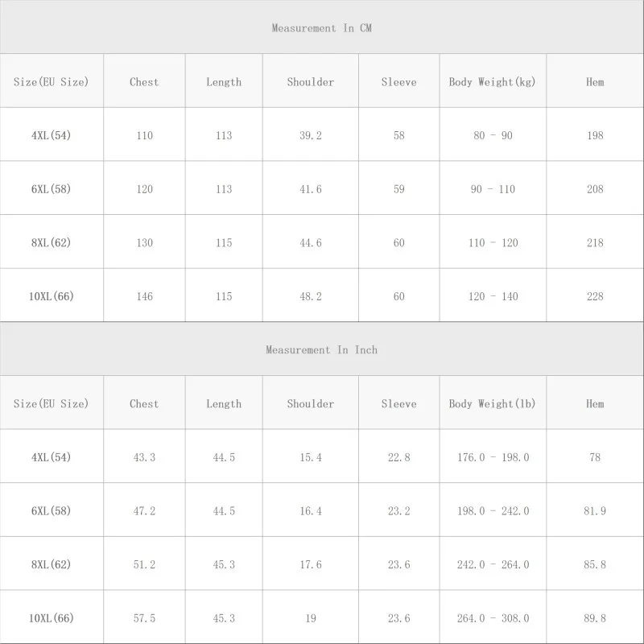This screenshot has width=644, height=644.
Task: Click shoulder value 39.2 for 4XL
Action: (311, 135)
